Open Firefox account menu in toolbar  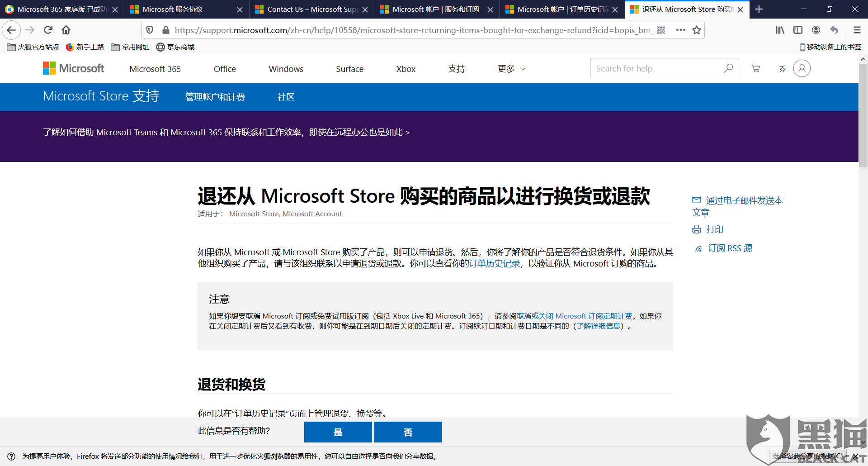click(x=816, y=30)
